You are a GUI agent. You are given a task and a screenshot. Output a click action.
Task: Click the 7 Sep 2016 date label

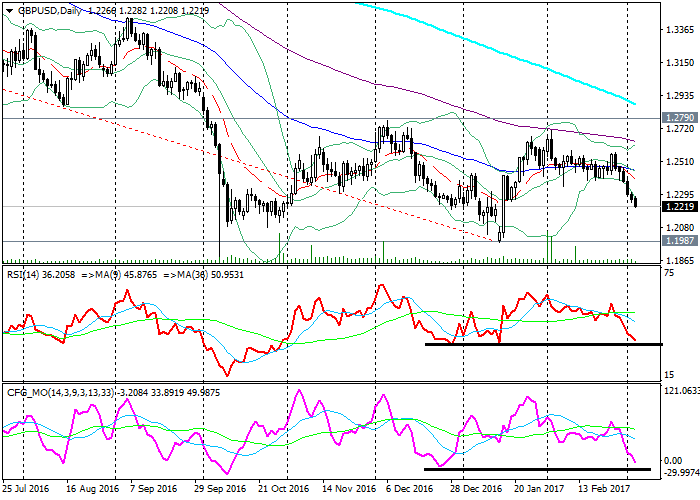pos(154,488)
